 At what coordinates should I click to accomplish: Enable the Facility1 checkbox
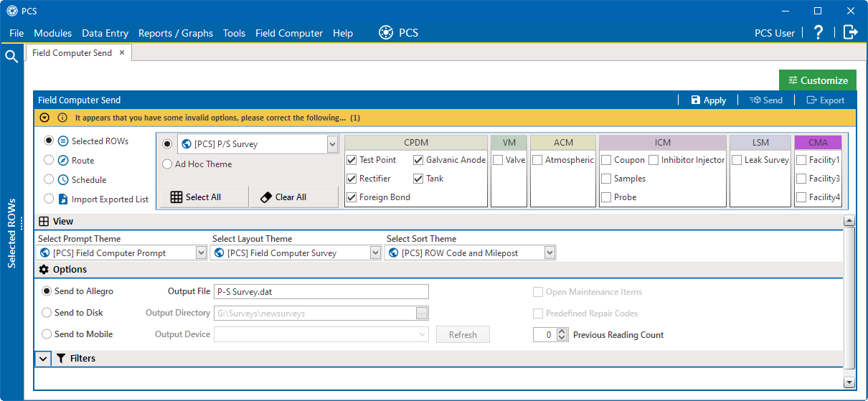[801, 160]
